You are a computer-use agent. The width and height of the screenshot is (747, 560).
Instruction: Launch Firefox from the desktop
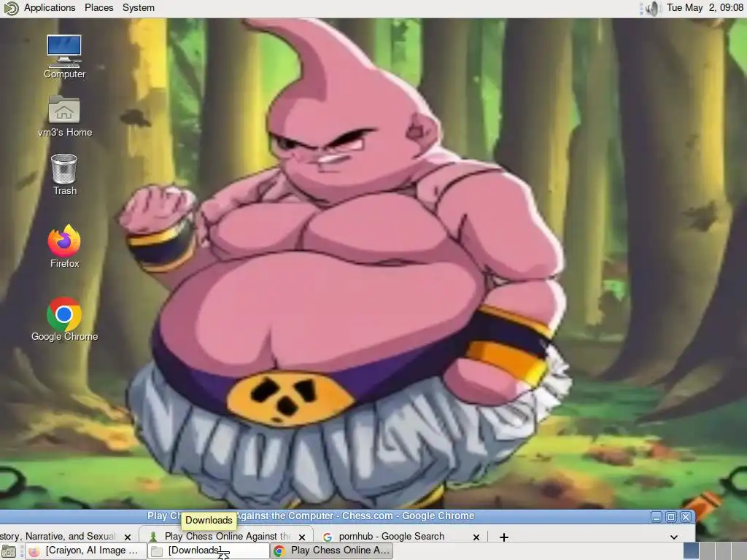tap(64, 246)
